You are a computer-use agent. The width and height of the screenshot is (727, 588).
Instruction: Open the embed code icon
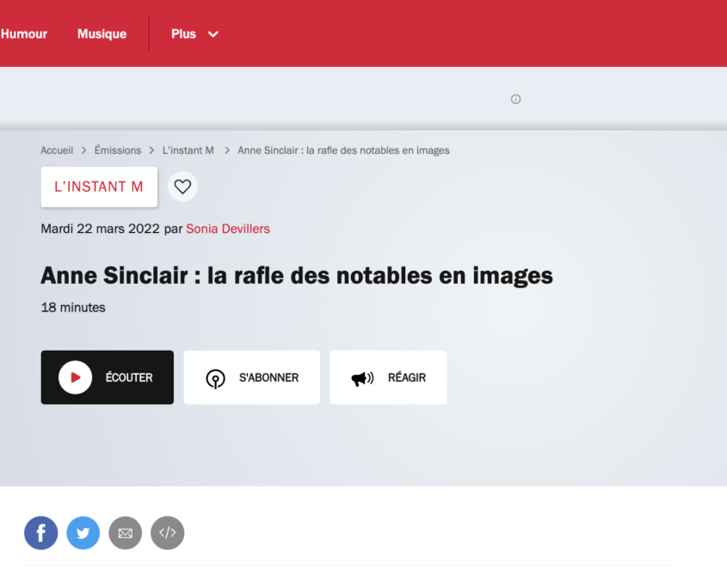(168, 533)
